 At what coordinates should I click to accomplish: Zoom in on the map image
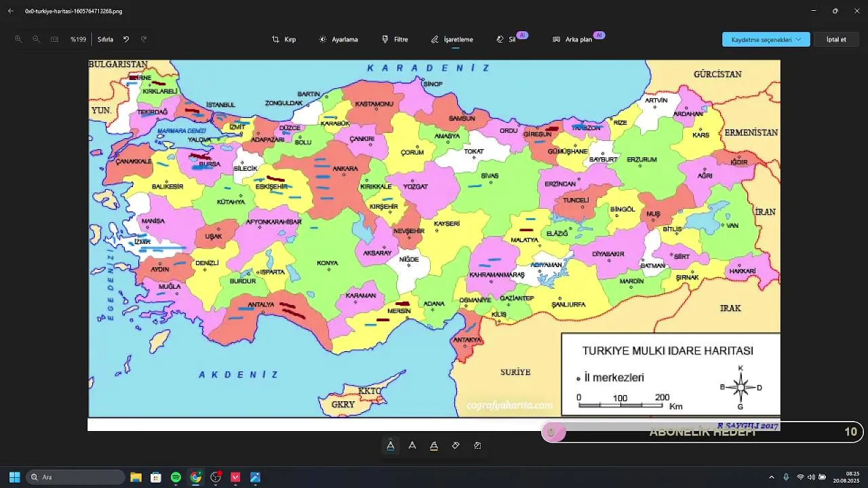(x=18, y=39)
